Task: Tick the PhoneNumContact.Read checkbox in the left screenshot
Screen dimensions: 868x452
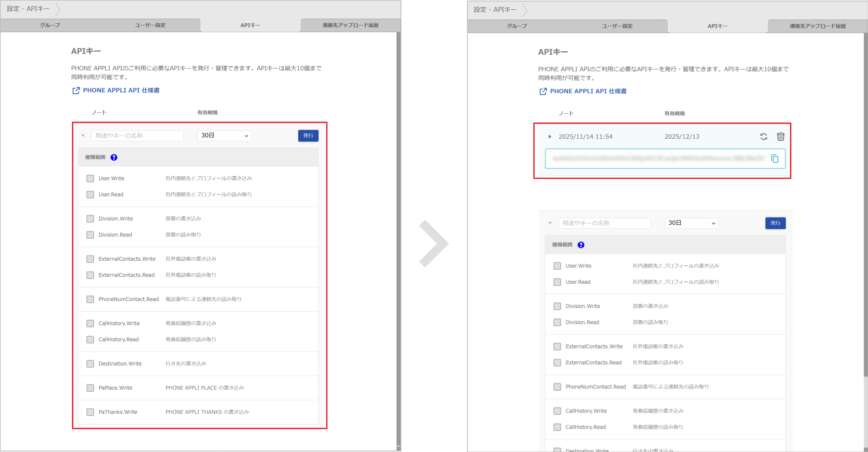Action: 90,299
